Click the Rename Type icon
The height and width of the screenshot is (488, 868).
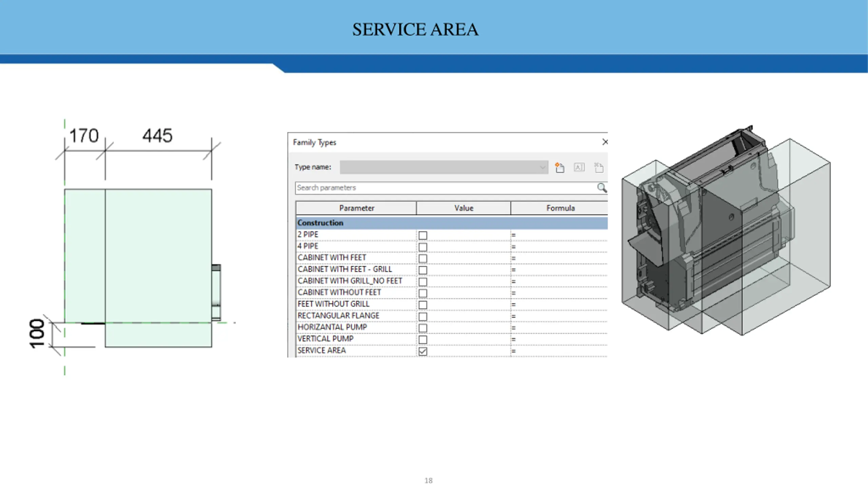coord(579,167)
